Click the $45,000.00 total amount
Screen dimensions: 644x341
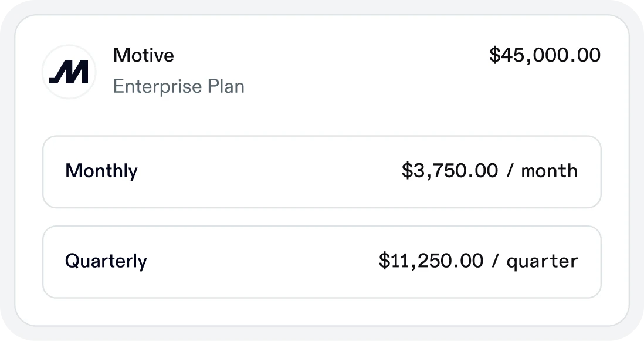pyautogui.click(x=545, y=55)
